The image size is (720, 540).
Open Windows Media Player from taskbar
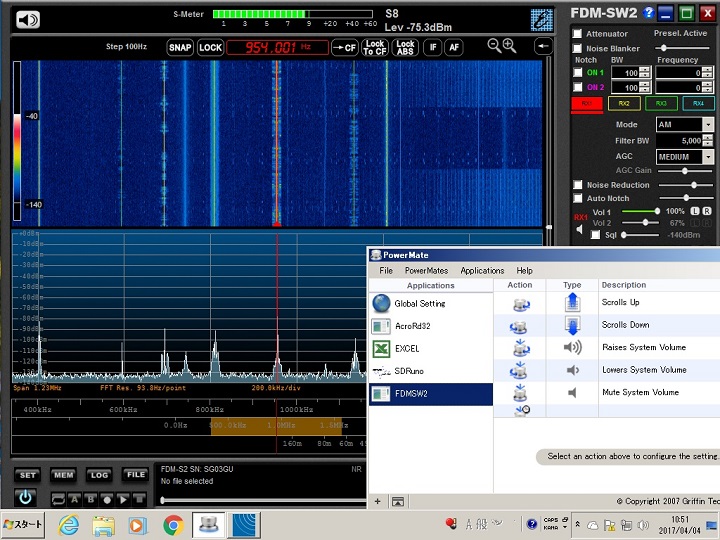(x=138, y=525)
